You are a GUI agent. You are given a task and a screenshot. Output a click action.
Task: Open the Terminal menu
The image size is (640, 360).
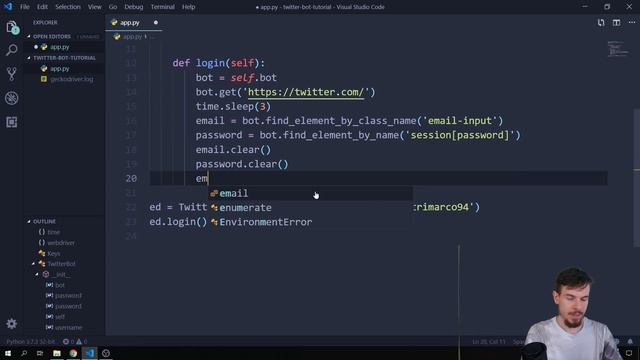[163, 7]
